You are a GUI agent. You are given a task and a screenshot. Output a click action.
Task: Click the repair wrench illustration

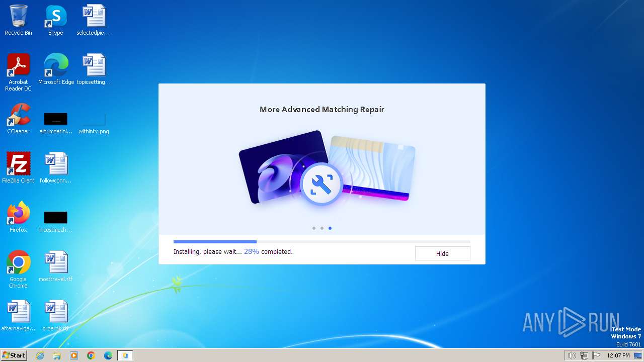321,185
